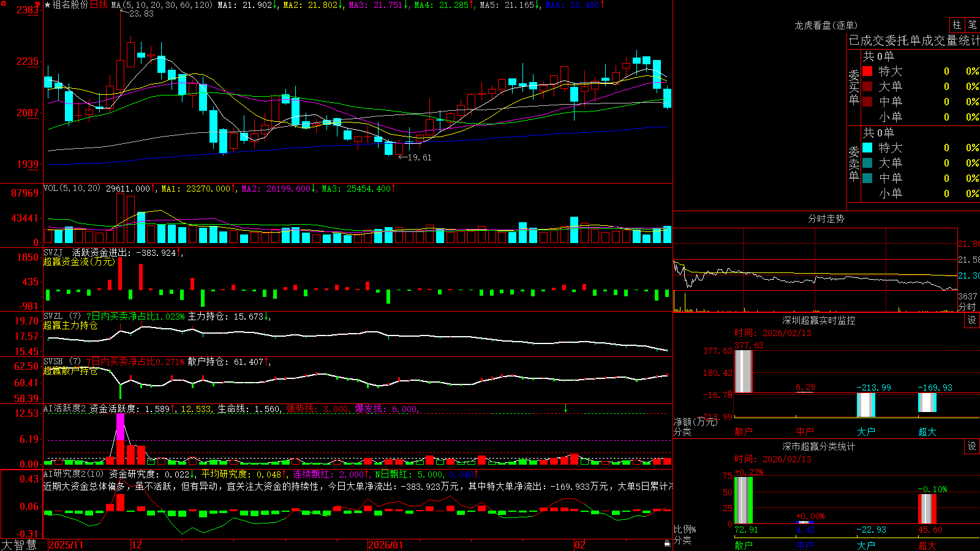Screen dimensions: 980x551
Task: Click the 超赢资金流(万元) label
Action: [x=79, y=261]
